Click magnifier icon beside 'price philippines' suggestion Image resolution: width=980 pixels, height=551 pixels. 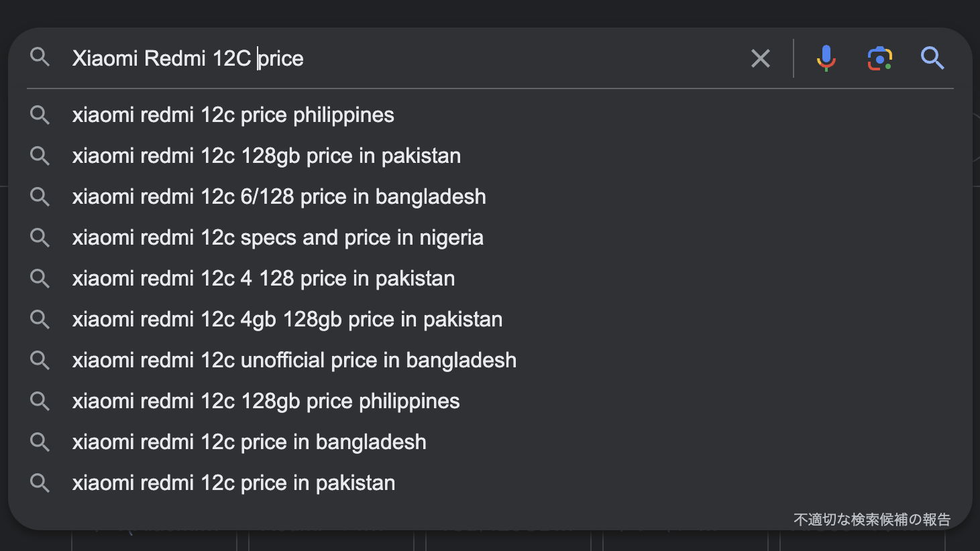tap(40, 115)
